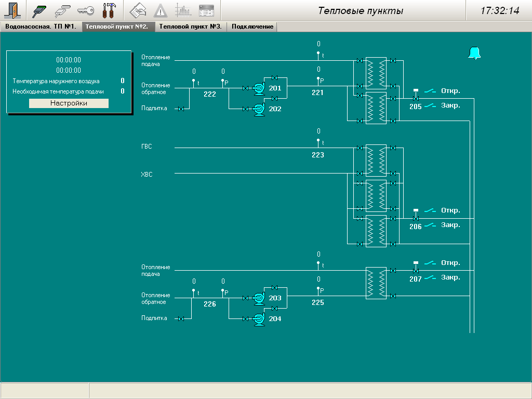This screenshot has height=399, width=532.
Task: Toggle the Откр. switch for valve 205
Action: [431, 91]
